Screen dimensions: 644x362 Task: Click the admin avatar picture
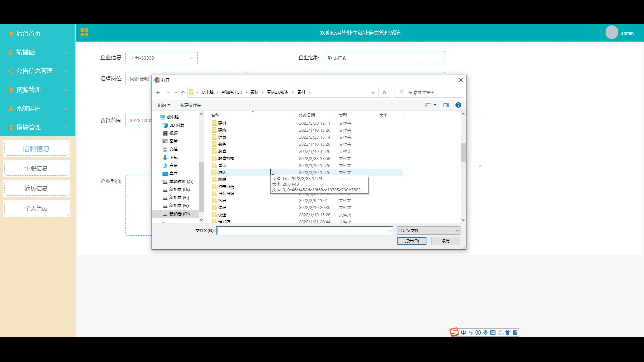(612, 33)
